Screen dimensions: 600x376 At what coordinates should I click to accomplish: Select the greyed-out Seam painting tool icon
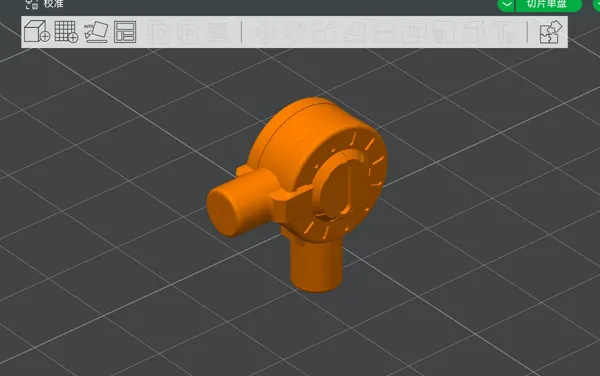tap(474, 32)
